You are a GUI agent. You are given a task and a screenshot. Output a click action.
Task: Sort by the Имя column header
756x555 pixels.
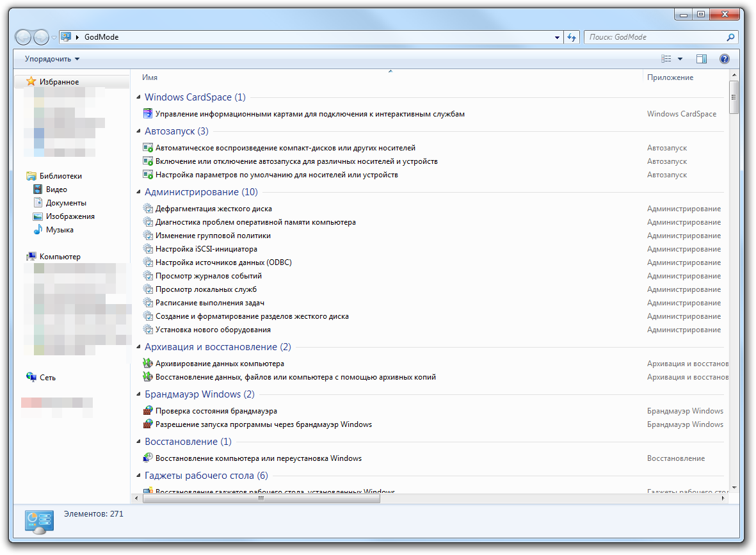click(149, 77)
